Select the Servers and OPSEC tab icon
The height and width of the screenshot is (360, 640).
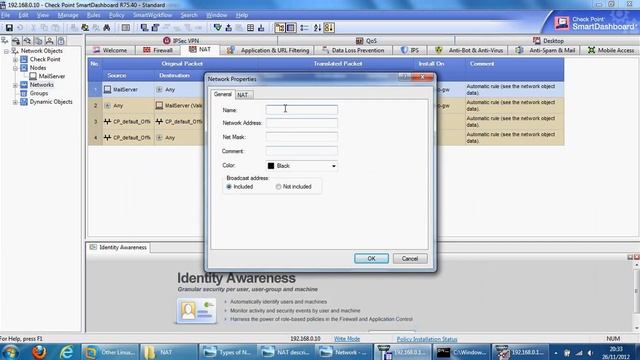pyautogui.click(x=38, y=41)
